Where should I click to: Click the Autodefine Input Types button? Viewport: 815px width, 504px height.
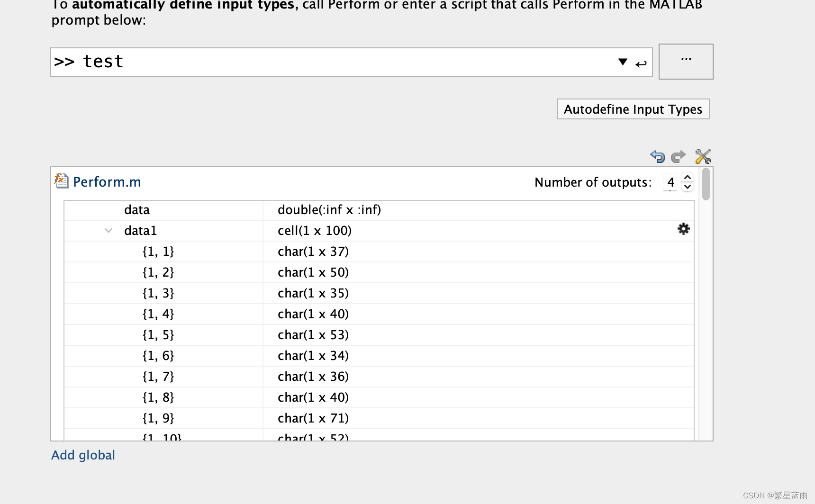pyautogui.click(x=633, y=109)
